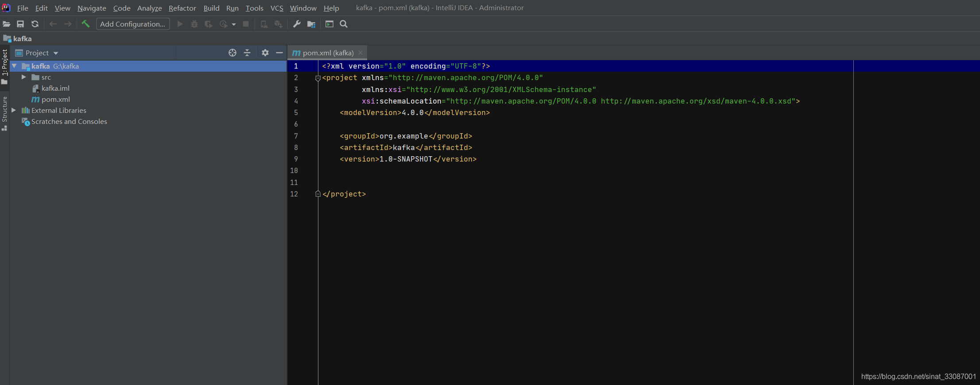Viewport: 980px width, 385px height.
Task: Click the Save All floppy disk icon
Action: (20, 24)
